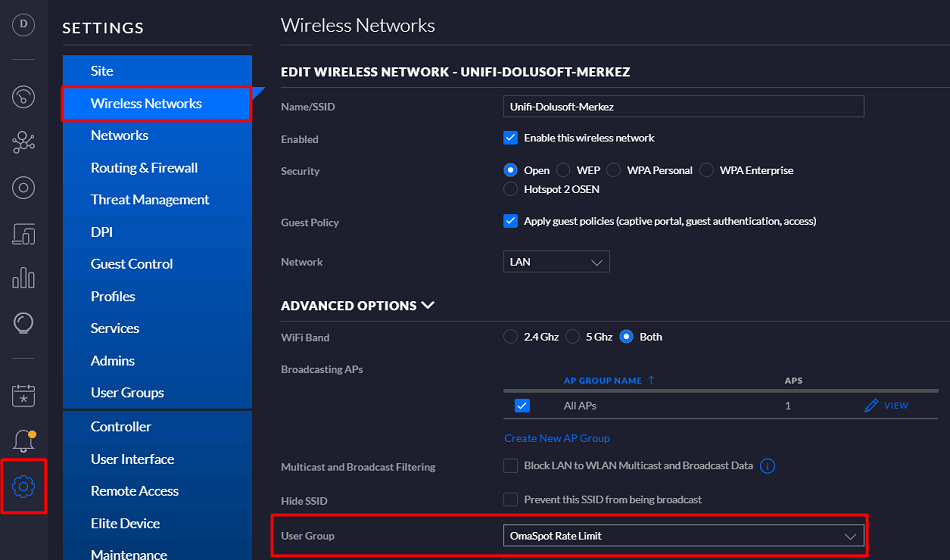Select the WEP security option
The width and height of the screenshot is (950, 560).
(563, 170)
